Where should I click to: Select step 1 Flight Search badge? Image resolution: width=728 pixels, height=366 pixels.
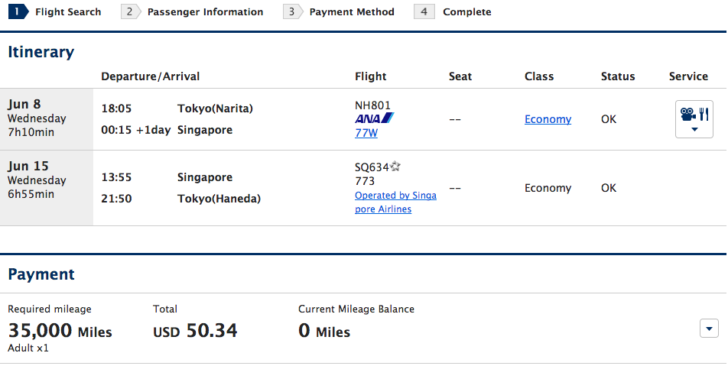[19, 12]
